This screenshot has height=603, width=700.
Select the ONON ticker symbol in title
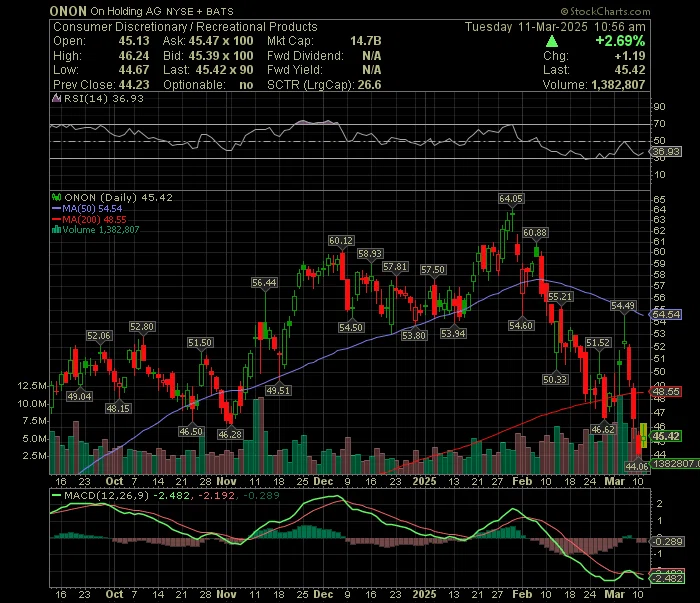(68, 11)
